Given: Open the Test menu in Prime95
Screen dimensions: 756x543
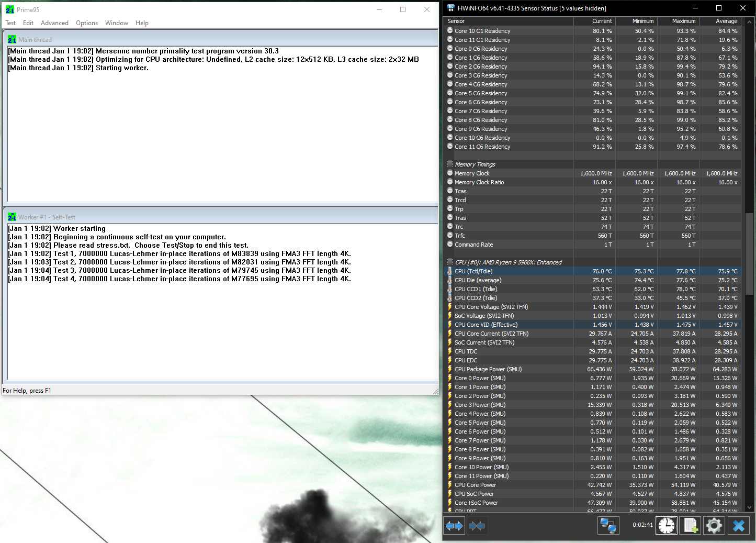Looking at the screenshot, I should coord(10,23).
